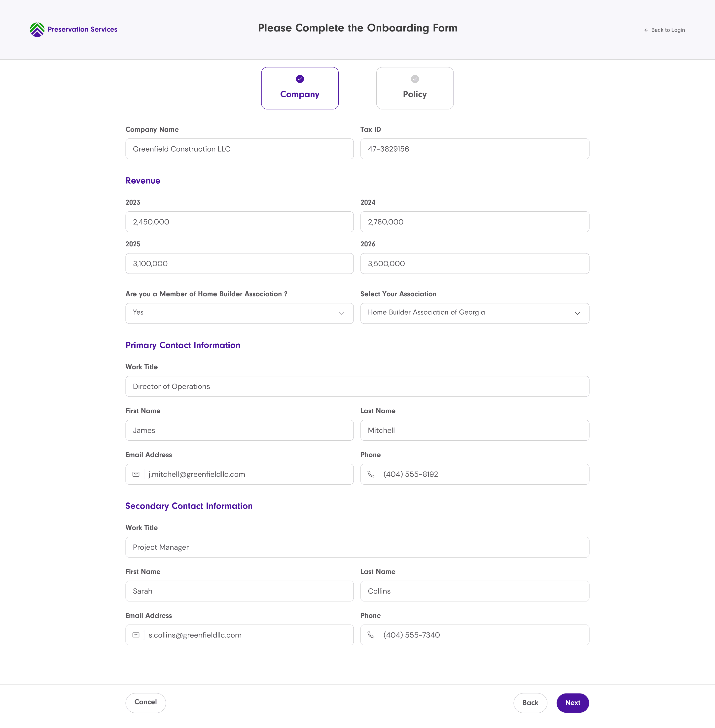The width and height of the screenshot is (715, 728).
Task: Click the Primary Contact Information heading
Action: tap(183, 345)
